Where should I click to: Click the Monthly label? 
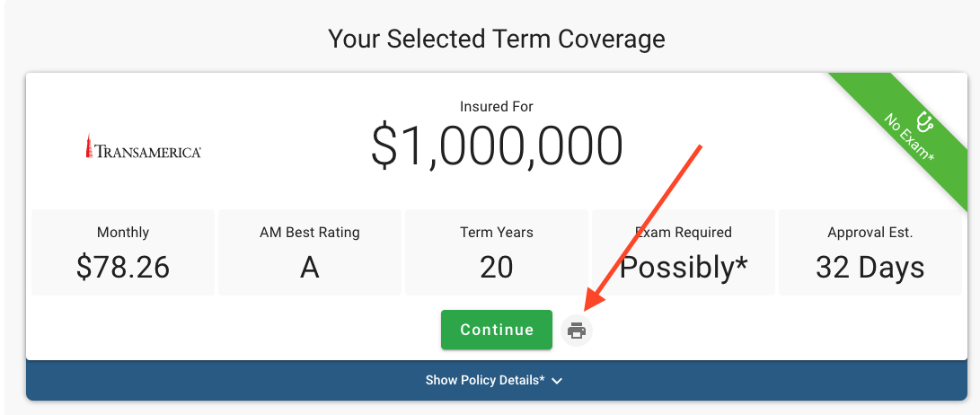[123, 233]
